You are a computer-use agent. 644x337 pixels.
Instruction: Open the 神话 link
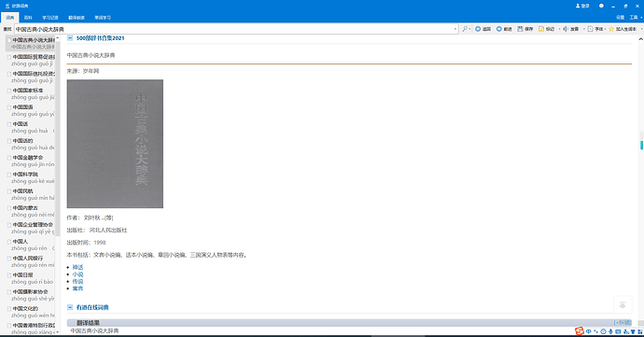(x=77, y=267)
